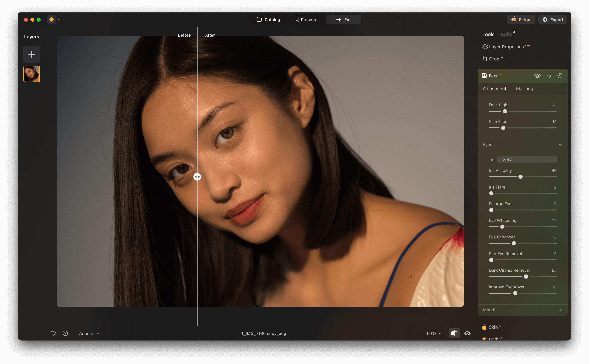
Task: Click the Extras puzzle icon
Action: (514, 20)
